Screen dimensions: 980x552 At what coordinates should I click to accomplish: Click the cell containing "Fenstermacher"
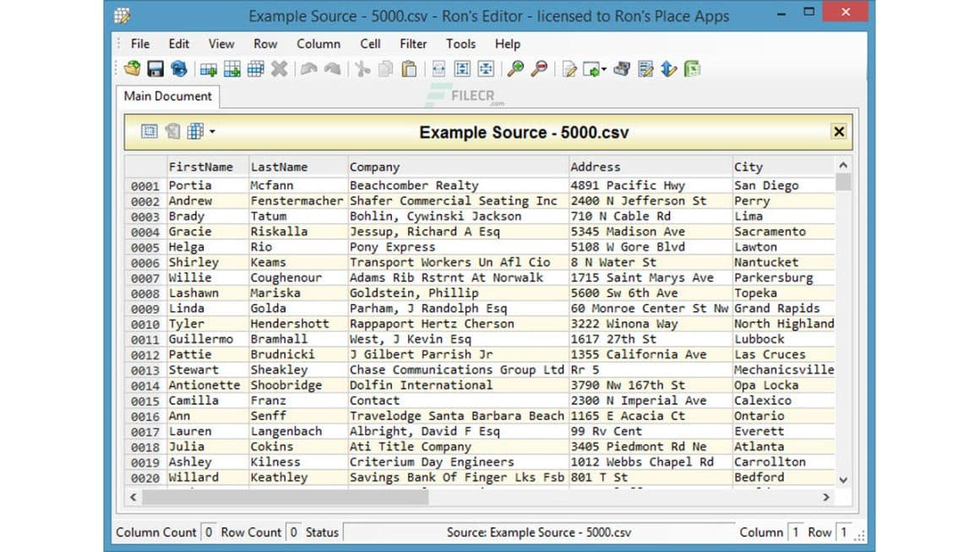pos(297,201)
